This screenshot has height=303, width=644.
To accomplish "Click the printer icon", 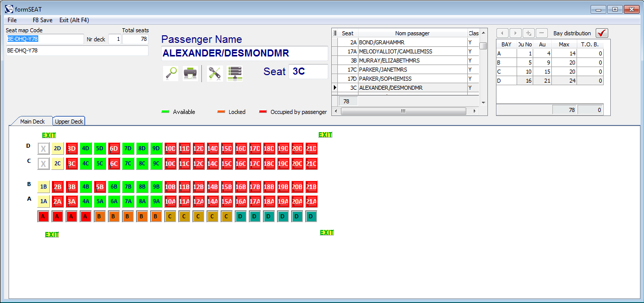I will [190, 73].
